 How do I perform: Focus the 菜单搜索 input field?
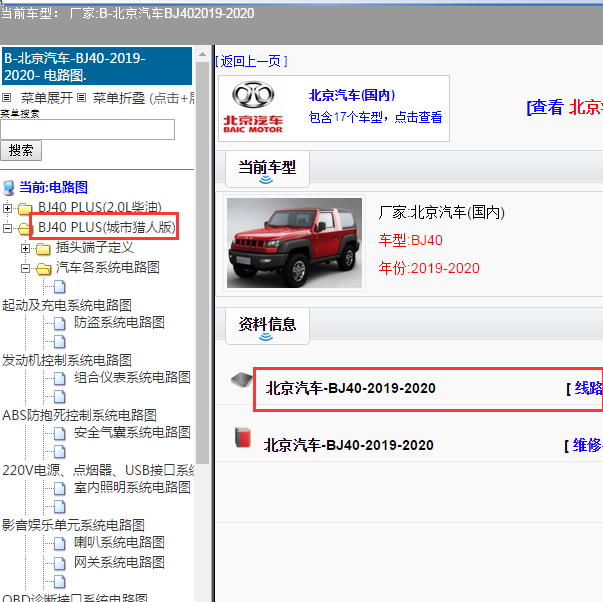tap(87, 130)
